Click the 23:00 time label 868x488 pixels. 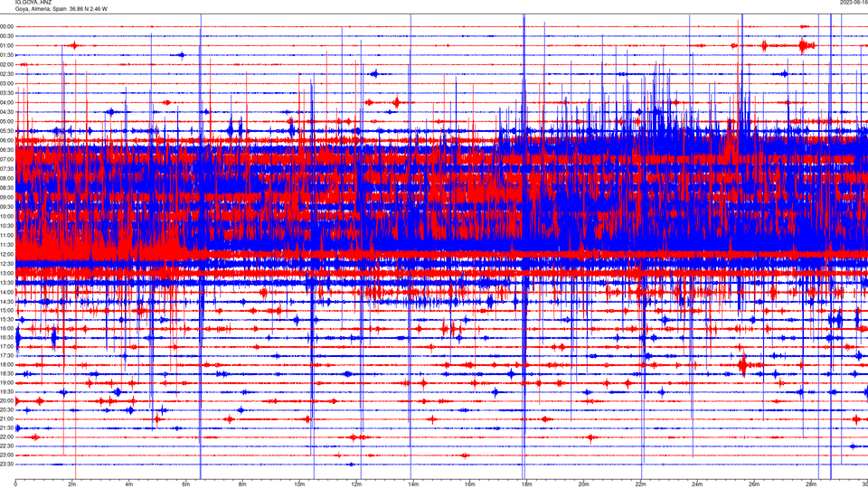(x=6, y=455)
